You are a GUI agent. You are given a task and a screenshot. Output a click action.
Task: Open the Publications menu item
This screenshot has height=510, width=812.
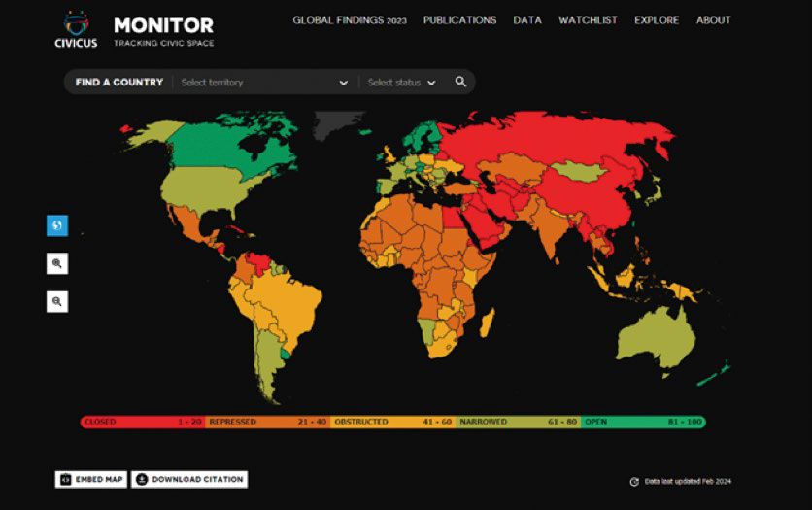pyautogui.click(x=459, y=20)
